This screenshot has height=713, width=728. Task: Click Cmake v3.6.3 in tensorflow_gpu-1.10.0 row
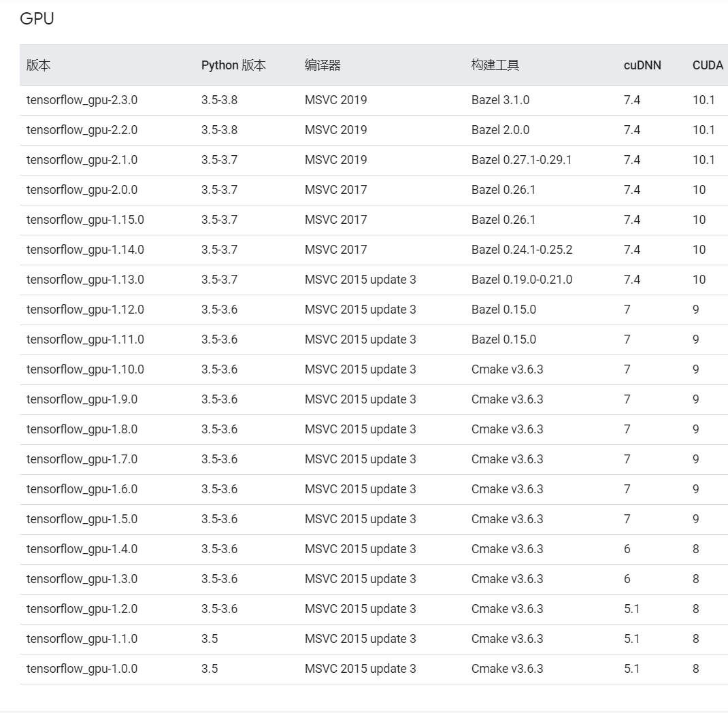coord(507,369)
